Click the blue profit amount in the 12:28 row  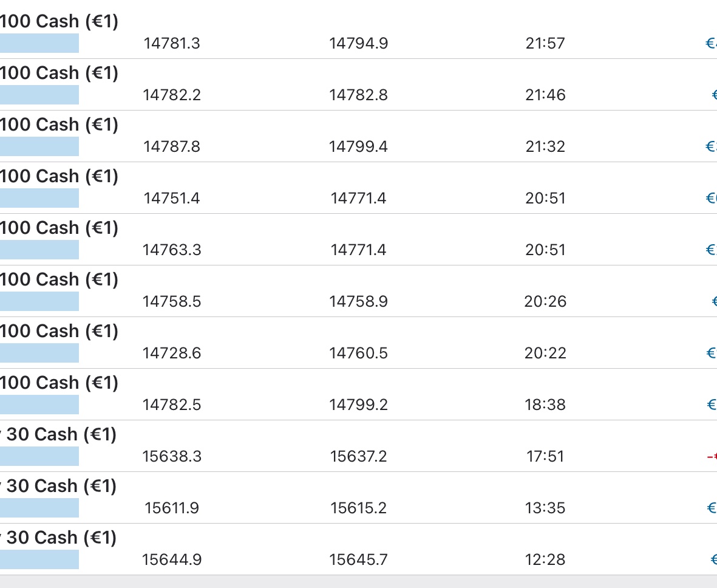pyautogui.click(x=713, y=560)
